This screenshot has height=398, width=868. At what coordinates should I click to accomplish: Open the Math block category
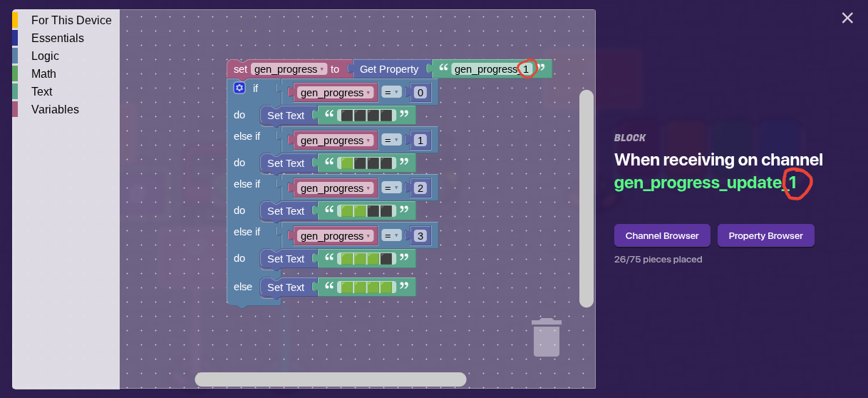(x=43, y=74)
